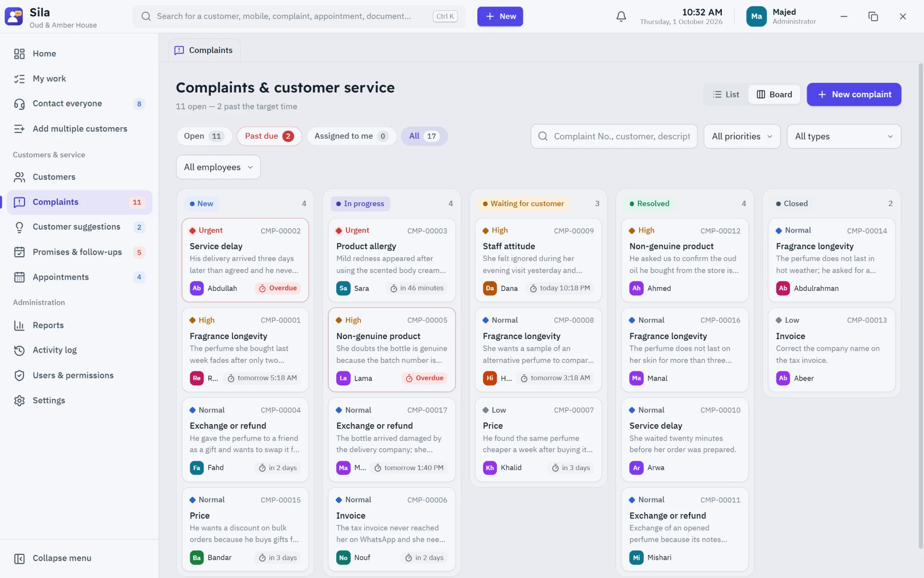Screen dimensions: 924x578
Task: Filter by Past due chip
Action: (269, 136)
